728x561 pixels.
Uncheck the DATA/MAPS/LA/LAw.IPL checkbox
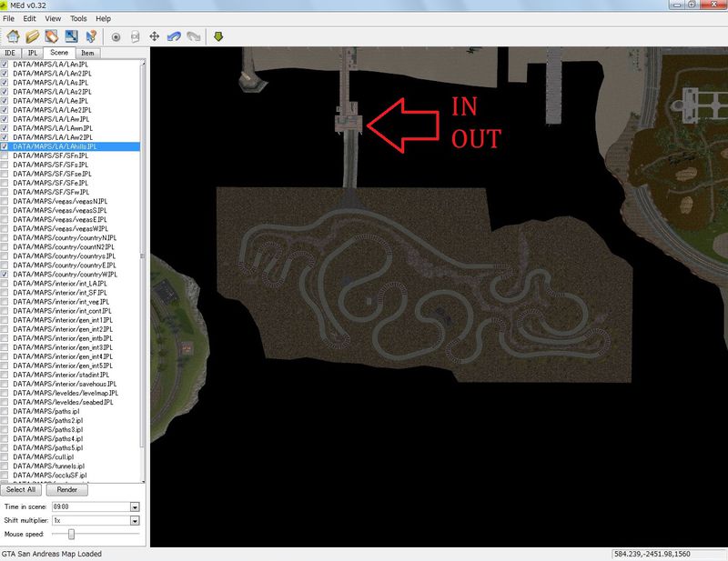pyautogui.click(x=5, y=119)
